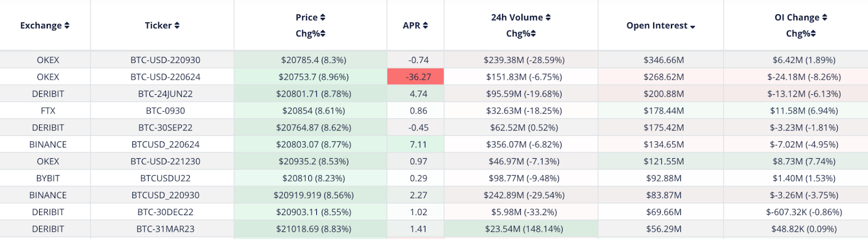Click the red-highlighted -36.27 APR cell
Screen dimensions: 868x239
(x=416, y=77)
